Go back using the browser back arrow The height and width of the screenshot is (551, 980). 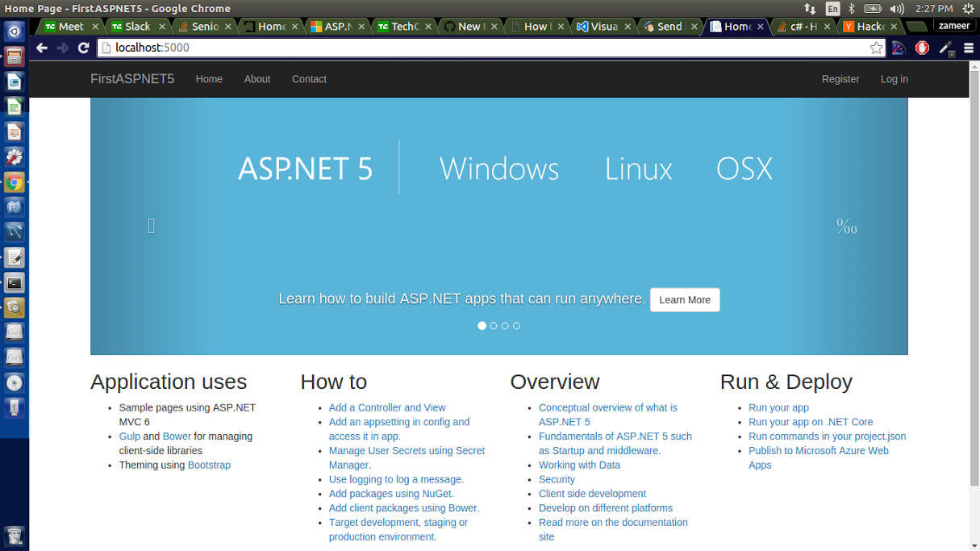pos(42,48)
